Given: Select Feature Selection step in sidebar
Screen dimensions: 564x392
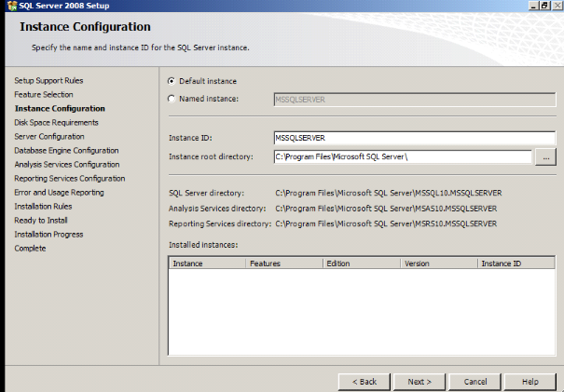Looking at the screenshot, I should click(44, 95).
